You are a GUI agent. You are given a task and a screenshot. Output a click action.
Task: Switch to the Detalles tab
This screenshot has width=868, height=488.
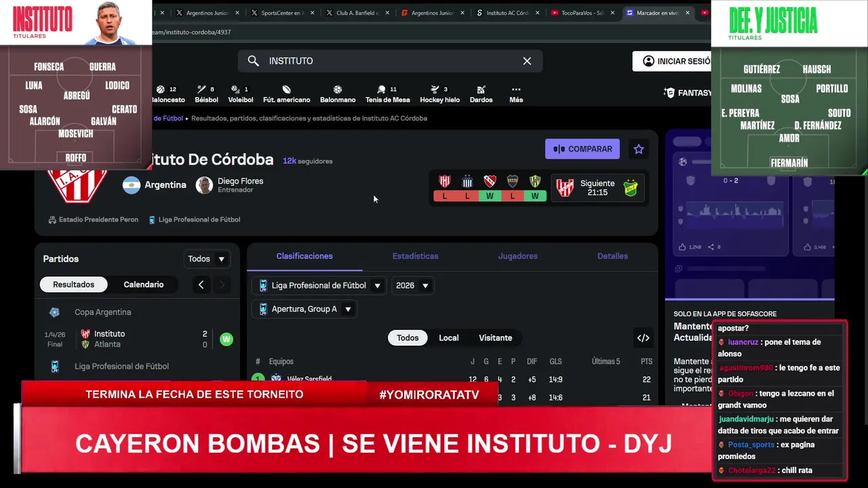[x=612, y=256]
